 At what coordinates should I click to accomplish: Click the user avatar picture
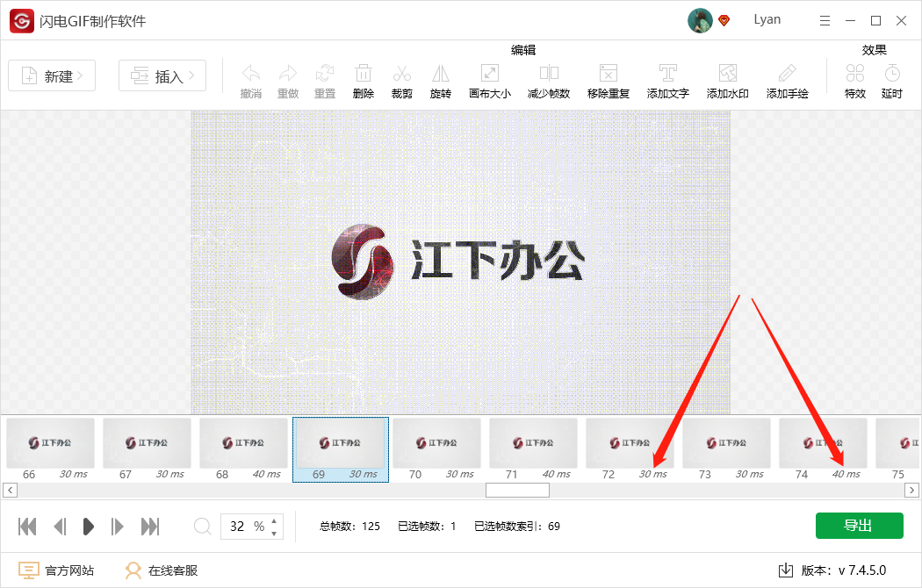tap(700, 20)
